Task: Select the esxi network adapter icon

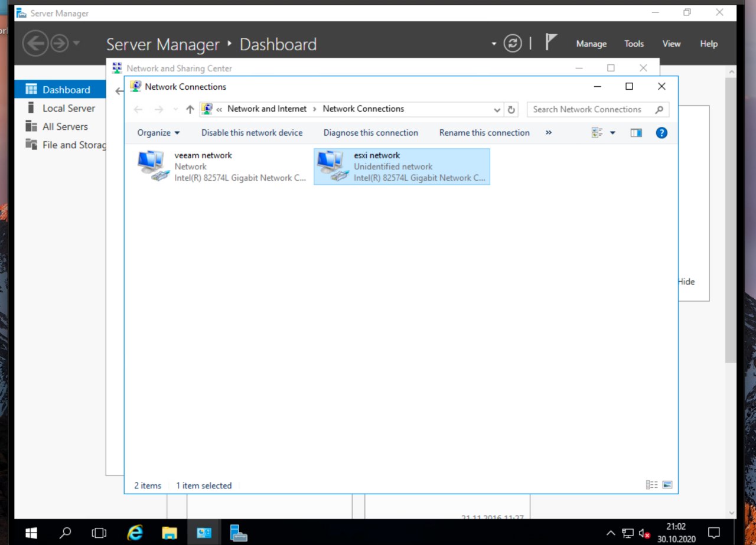Action: pos(333,166)
